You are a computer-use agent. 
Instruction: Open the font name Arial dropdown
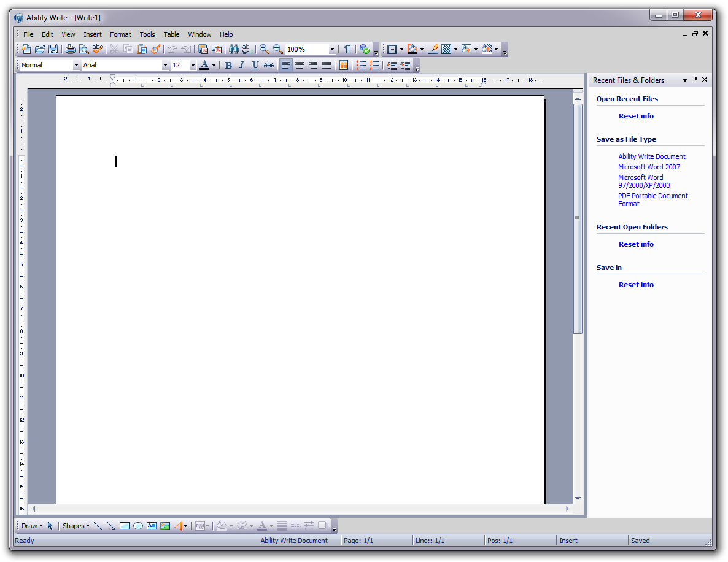pyautogui.click(x=165, y=65)
